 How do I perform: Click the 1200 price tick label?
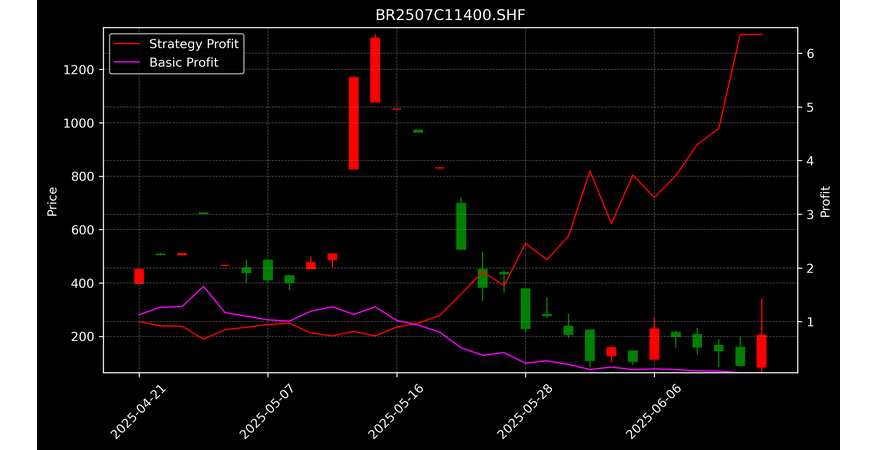[x=80, y=70]
